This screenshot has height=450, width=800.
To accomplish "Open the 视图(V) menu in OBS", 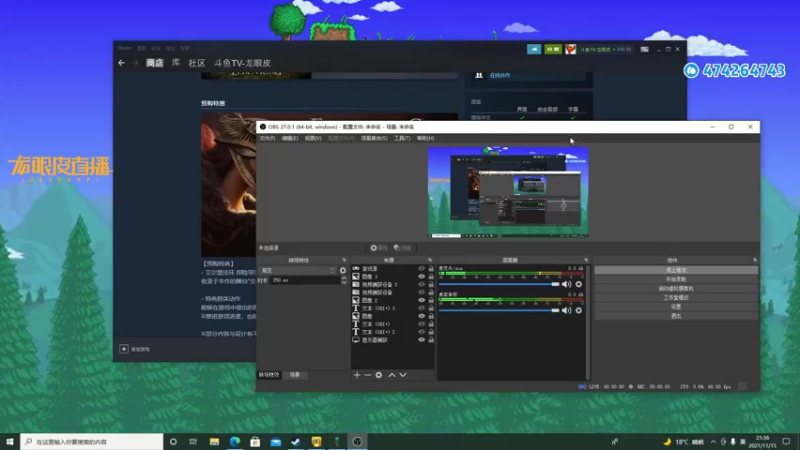I will (x=313, y=138).
